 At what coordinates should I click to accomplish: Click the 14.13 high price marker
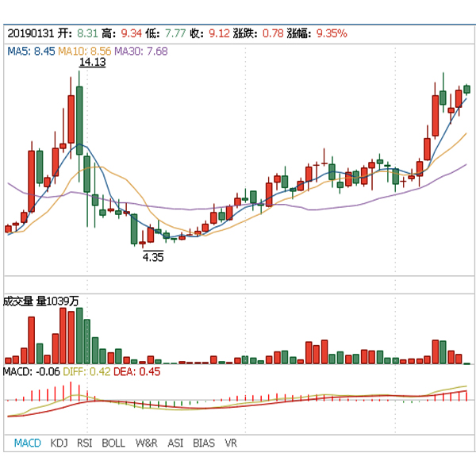(93, 63)
